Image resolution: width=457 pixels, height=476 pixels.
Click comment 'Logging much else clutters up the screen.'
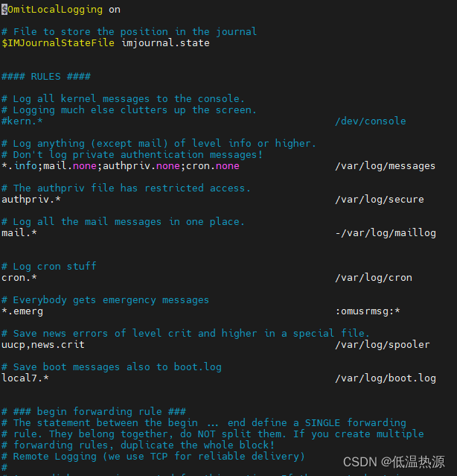pyautogui.click(x=135, y=110)
